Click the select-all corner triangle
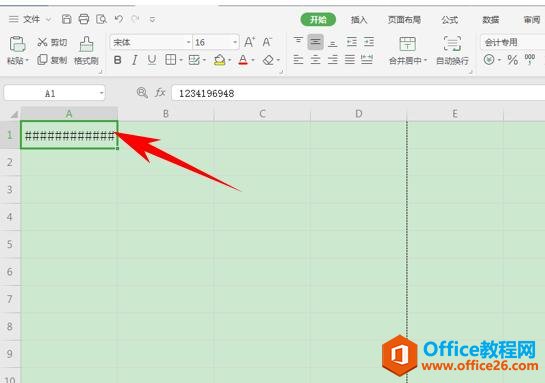The width and height of the screenshot is (545, 383). [13, 114]
